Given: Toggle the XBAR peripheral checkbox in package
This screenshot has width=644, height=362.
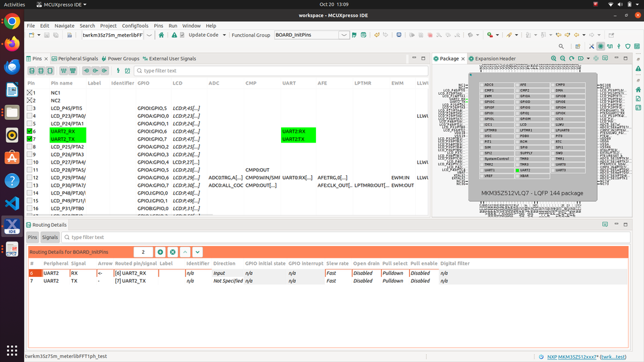Looking at the screenshot, I should coord(518,176).
